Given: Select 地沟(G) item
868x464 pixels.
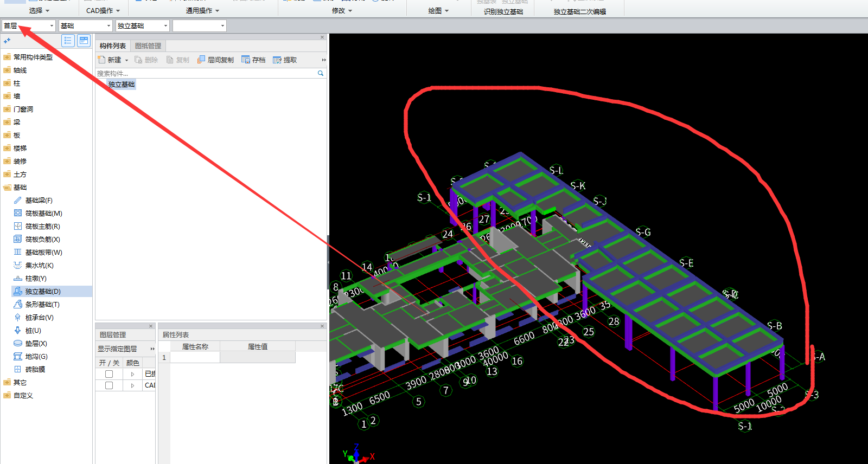Looking at the screenshot, I should 36,357.
